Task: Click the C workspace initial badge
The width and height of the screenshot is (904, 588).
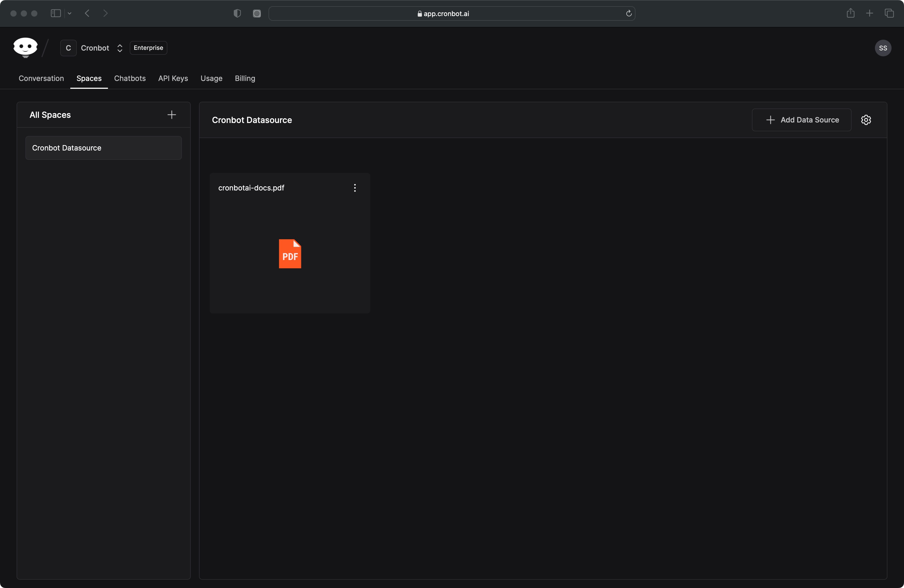Action: 68,48
